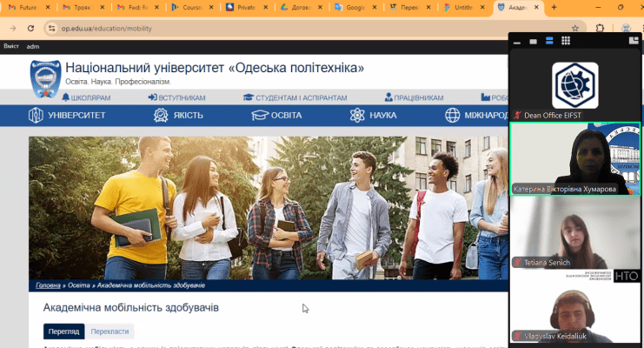Reload the page with the browser refresh icon
Image resolution: width=644 pixels, height=348 pixels.
click(30, 29)
